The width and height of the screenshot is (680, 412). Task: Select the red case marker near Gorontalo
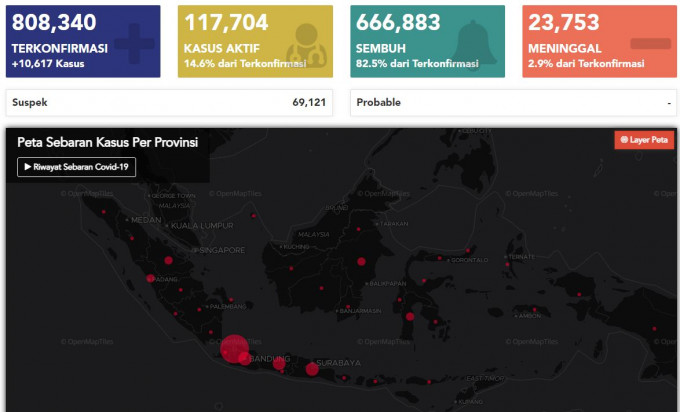tap(440, 256)
